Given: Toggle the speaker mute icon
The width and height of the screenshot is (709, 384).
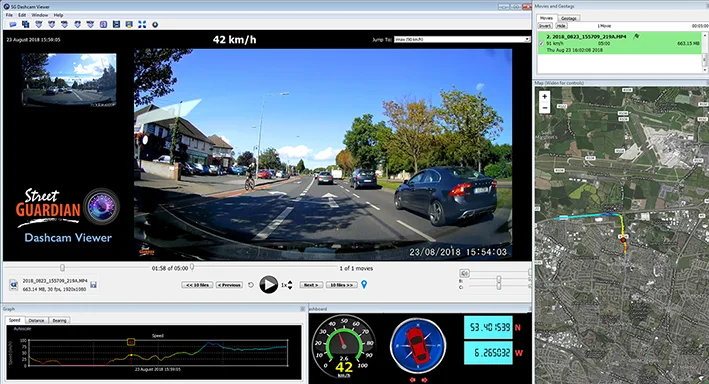Looking at the screenshot, I should (x=464, y=273).
